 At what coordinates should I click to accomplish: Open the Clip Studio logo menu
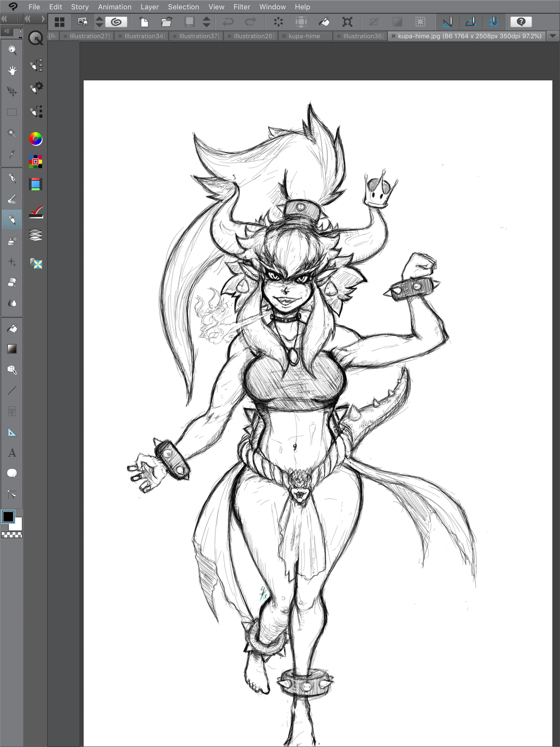(13, 7)
